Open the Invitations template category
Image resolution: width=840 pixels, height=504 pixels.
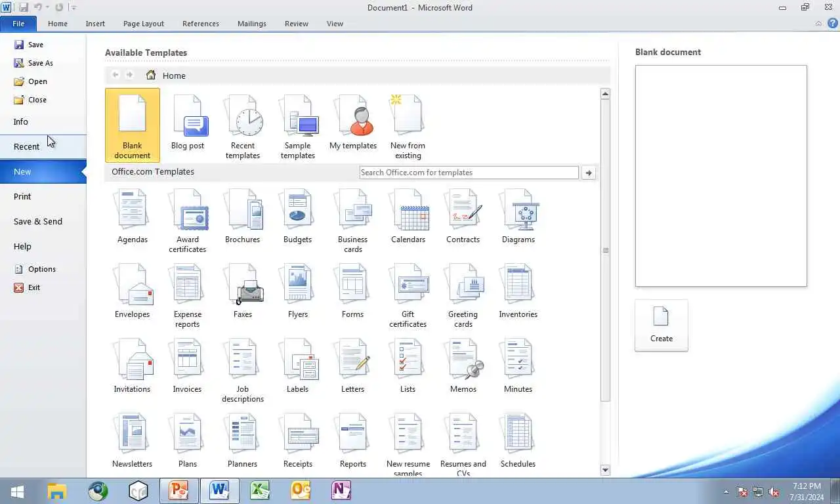click(133, 366)
